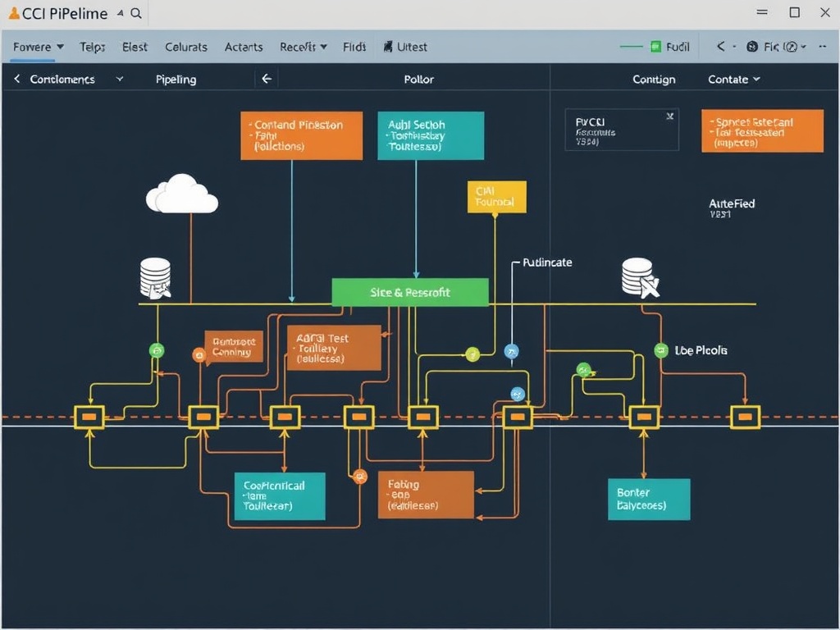Toggle the green status circle near Lbe Picols

pyautogui.click(x=660, y=349)
